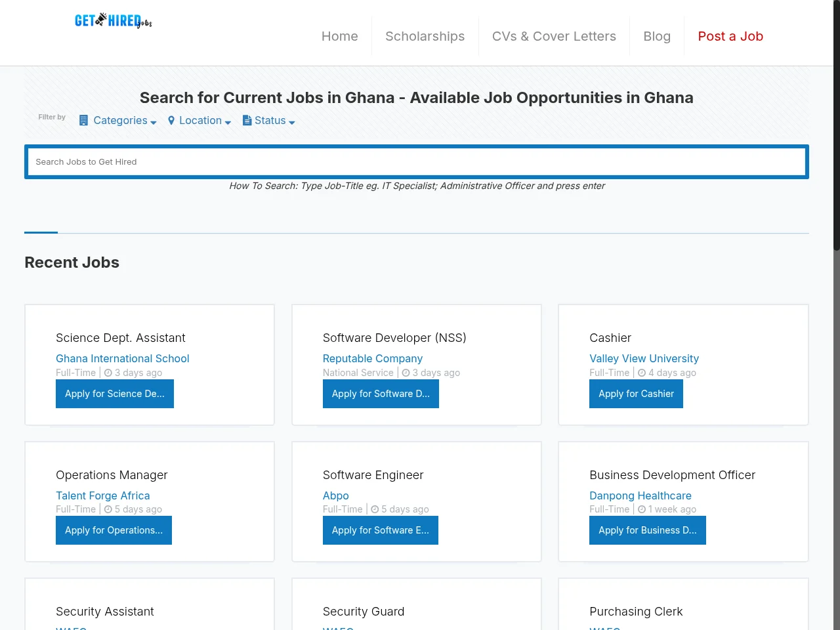This screenshot has height=630, width=840.
Task: Go to the Home menu item
Action: [x=340, y=36]
